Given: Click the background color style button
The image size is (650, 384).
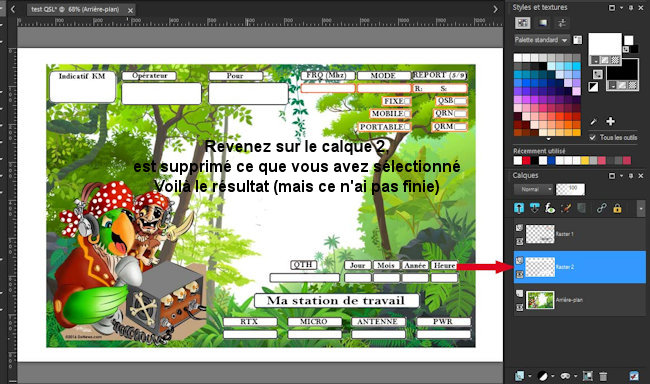Looking at the screenshot, I should (612, 85).
